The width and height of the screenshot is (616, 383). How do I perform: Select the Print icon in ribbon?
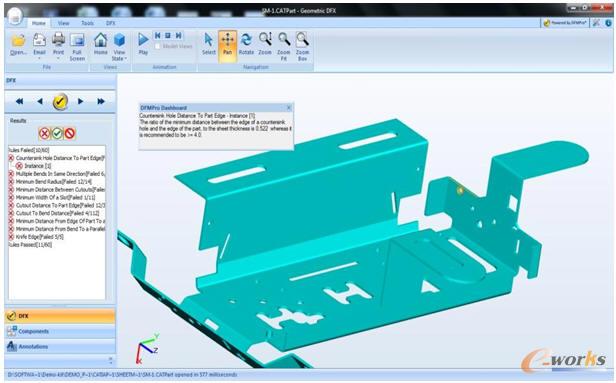(x=58, y=40)
